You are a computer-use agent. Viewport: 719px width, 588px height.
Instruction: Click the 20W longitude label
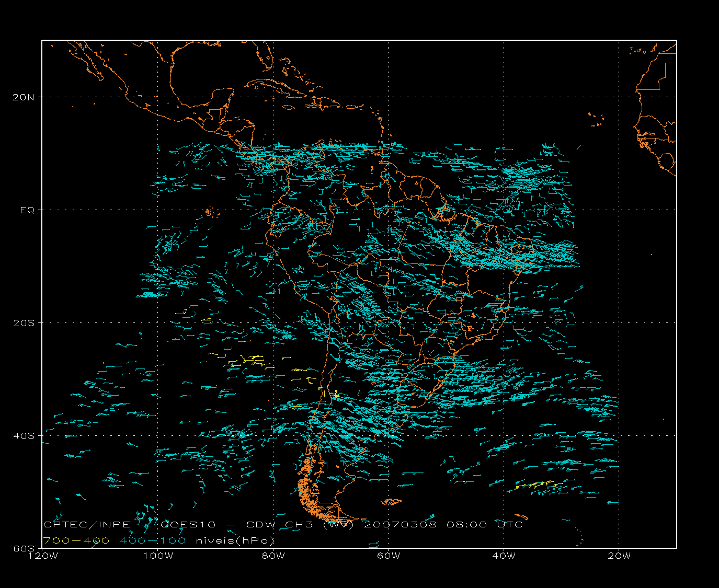coord(619,556)
